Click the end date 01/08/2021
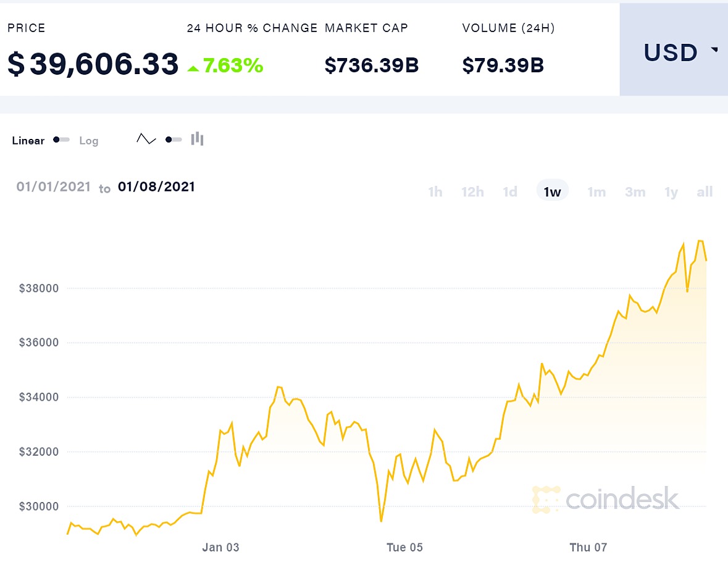The width and height of the screenshot is (728, 565). [x=156, y=186]
